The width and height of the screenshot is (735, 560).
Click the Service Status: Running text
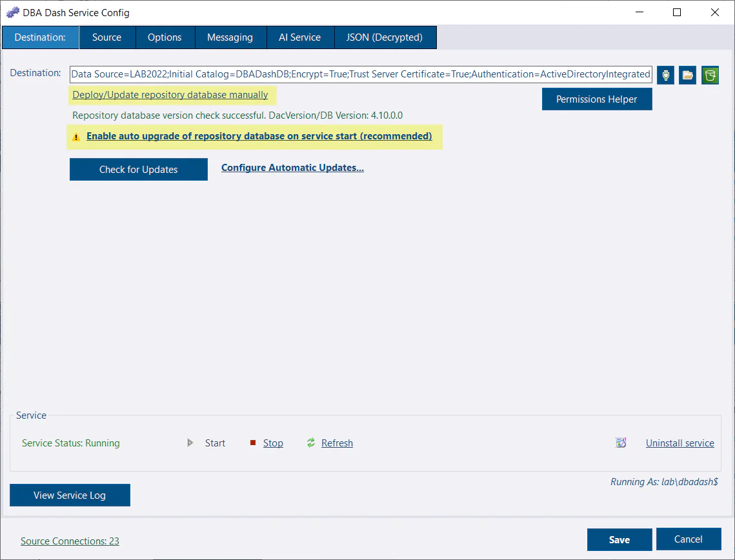pyautogui.click(x=71, y=443)
